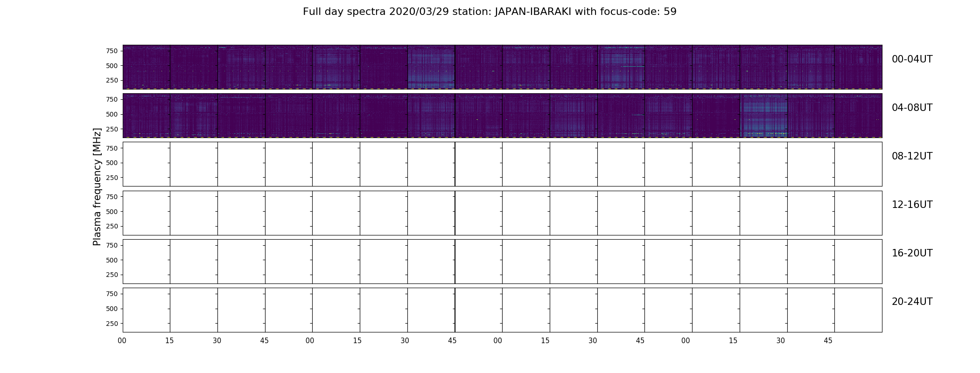The height and width of the screenshot is (373, 980).
Task: Click the 00-04UT spectrogram panel
Action: (x=502, y=67)
